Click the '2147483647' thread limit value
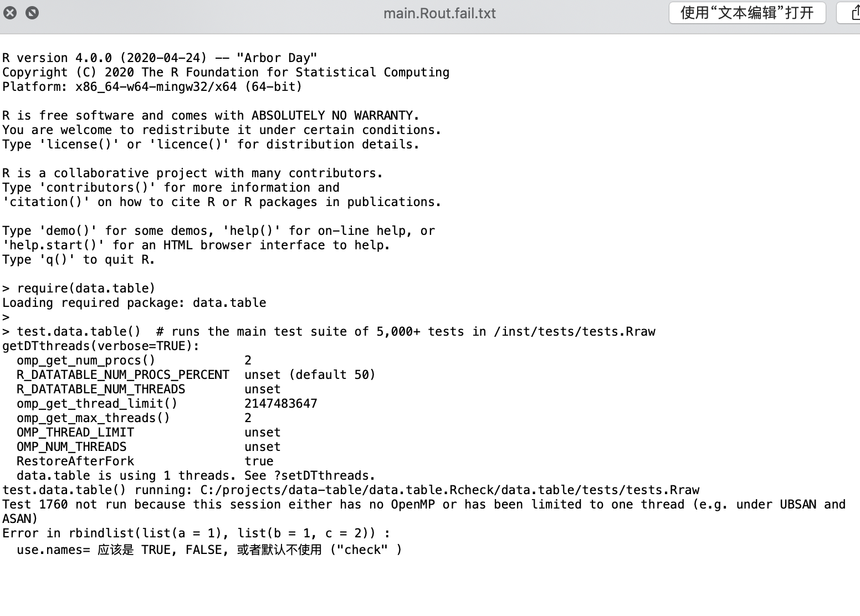The height and width of the screenshot is (616, 860). (x=281, y=403)
